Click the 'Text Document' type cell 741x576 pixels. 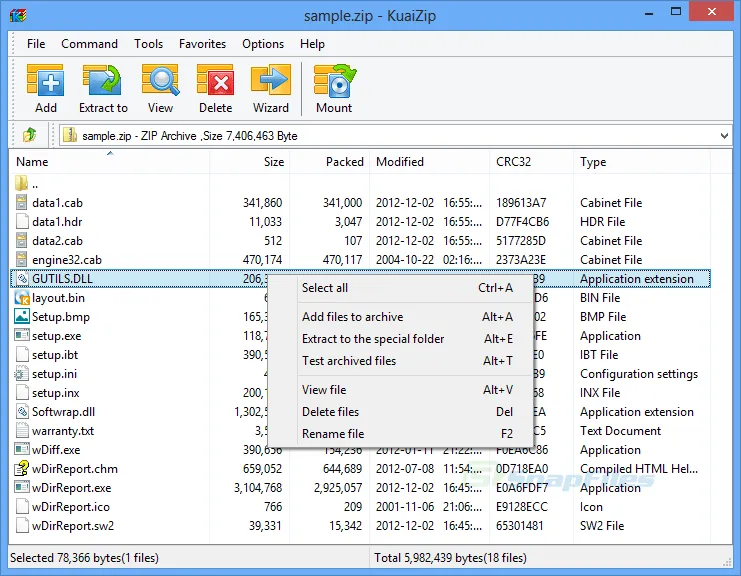point(620,430)
